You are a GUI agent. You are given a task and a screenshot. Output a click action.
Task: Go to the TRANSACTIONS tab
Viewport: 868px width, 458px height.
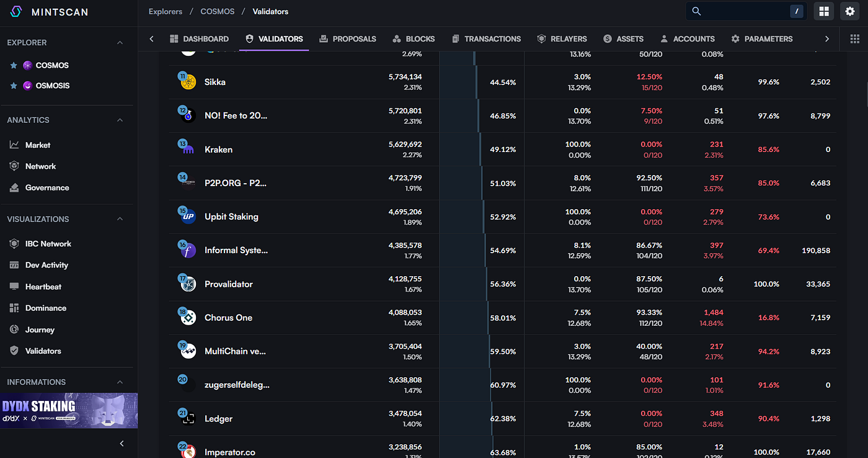[x=486, y=38]
